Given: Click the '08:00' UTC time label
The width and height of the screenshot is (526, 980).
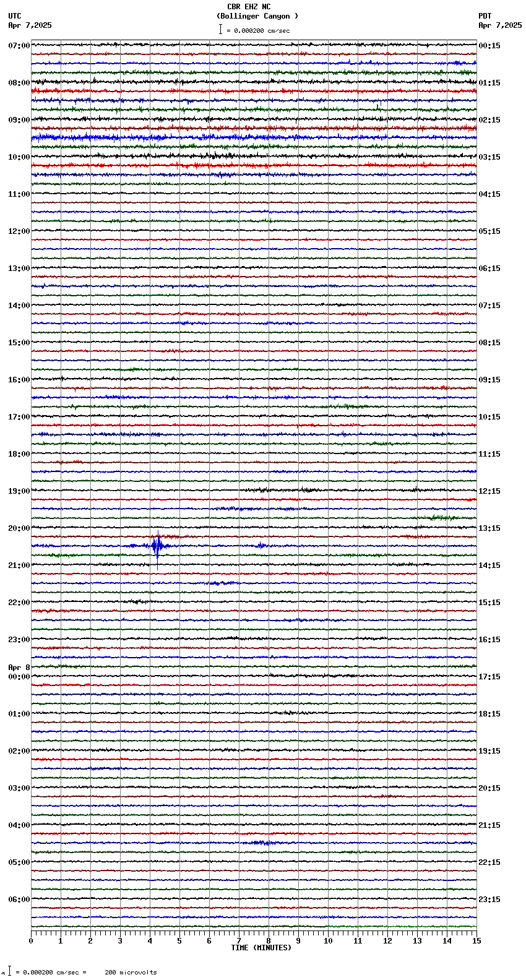Looking at the screenshot, I should pyautogui.click(x=19, y=83).
